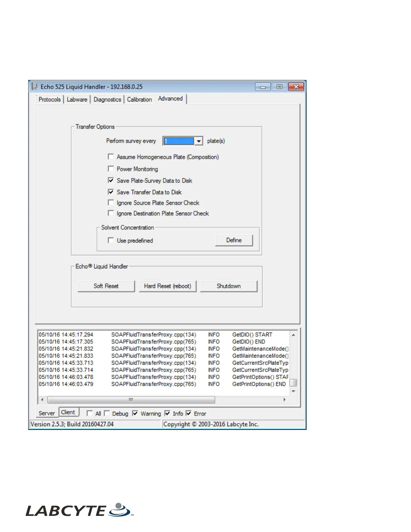Close the Echo 525 Liquid Handler window

[296, 87]
